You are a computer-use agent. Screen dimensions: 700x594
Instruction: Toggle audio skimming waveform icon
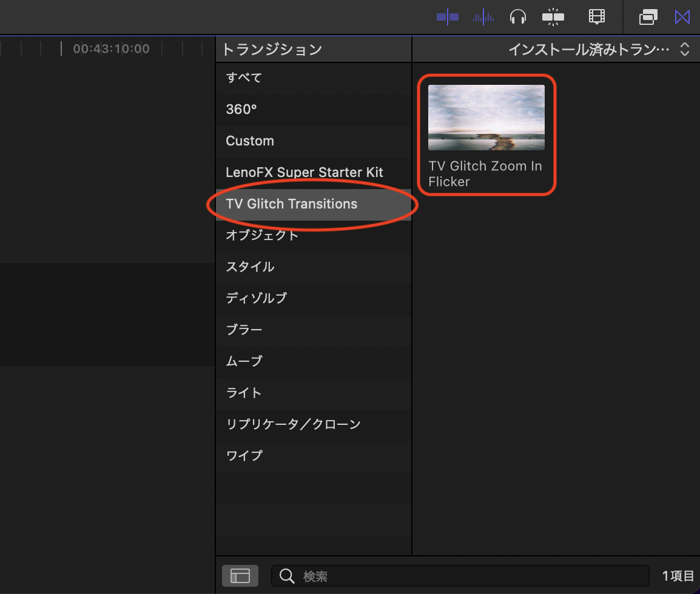(x=483, y=17)
